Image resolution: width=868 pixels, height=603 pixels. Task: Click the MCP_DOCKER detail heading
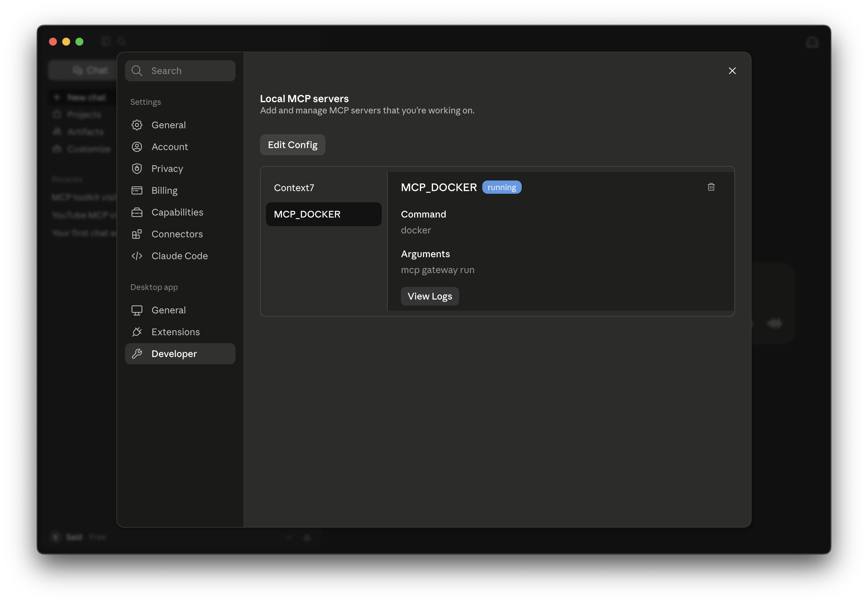pos(439,187)
